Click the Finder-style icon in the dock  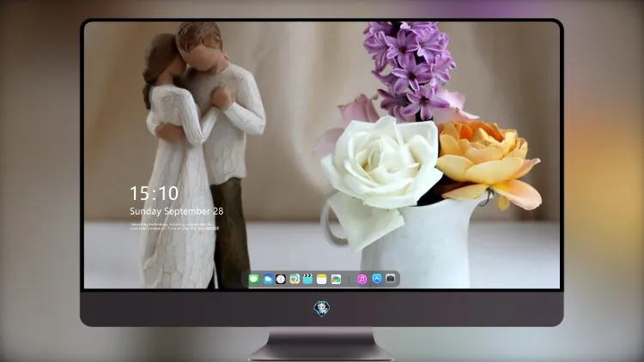pos(295,279)
